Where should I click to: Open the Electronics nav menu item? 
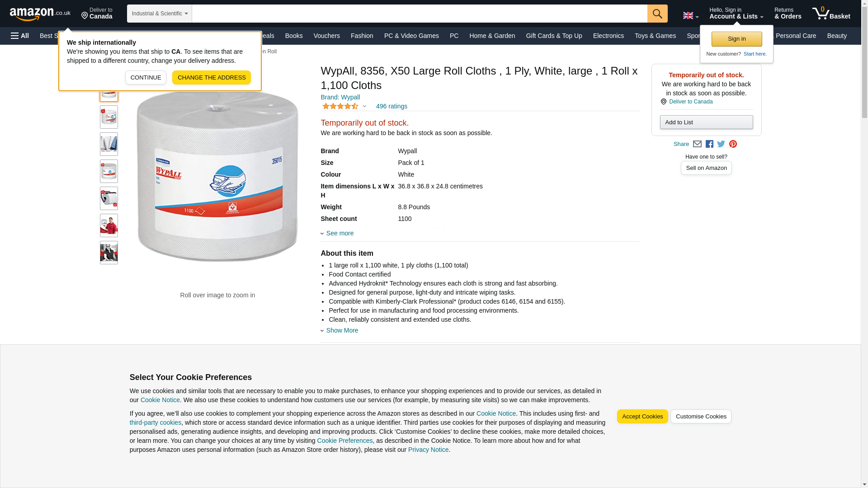tap(608, 36)
